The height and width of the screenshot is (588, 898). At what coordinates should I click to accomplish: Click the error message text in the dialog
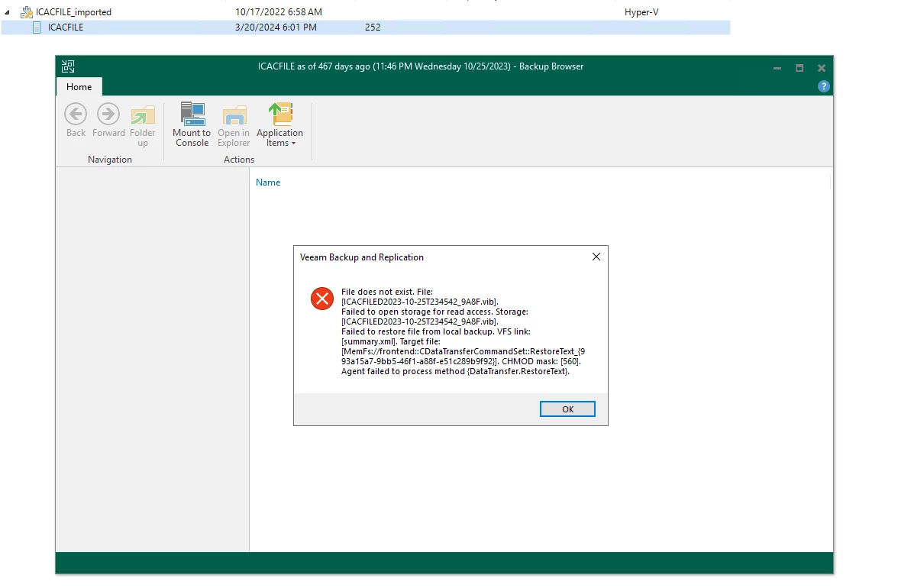coord(463,331)
